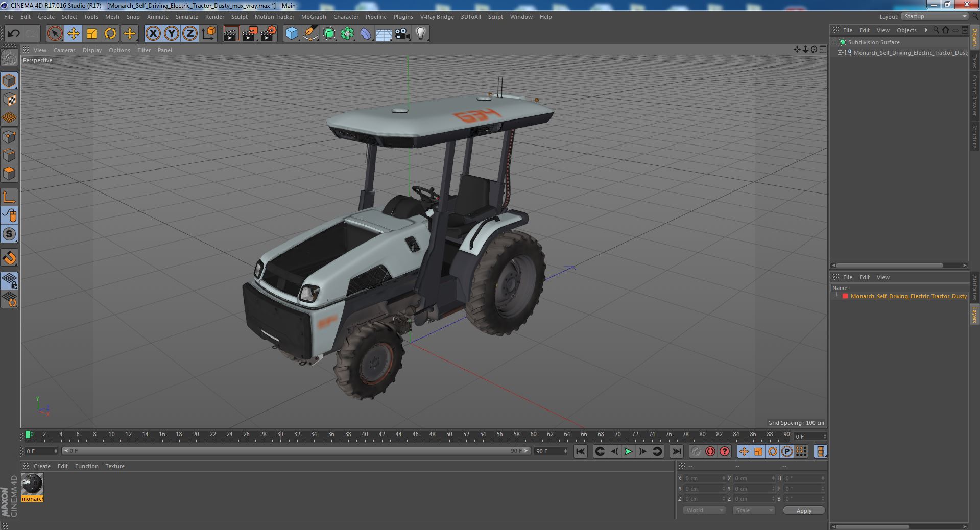Open viewport Cameras menu

64,50
